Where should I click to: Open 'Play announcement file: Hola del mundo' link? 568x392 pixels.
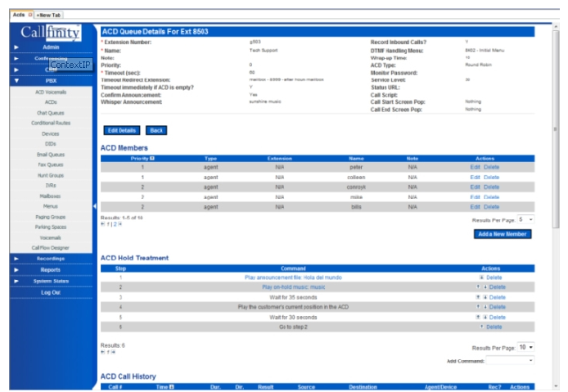point(293,277)
